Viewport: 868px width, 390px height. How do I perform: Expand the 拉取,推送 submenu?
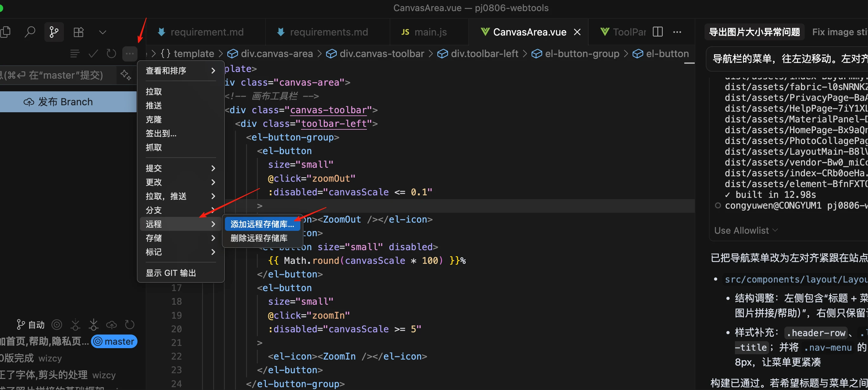(181, 196)
